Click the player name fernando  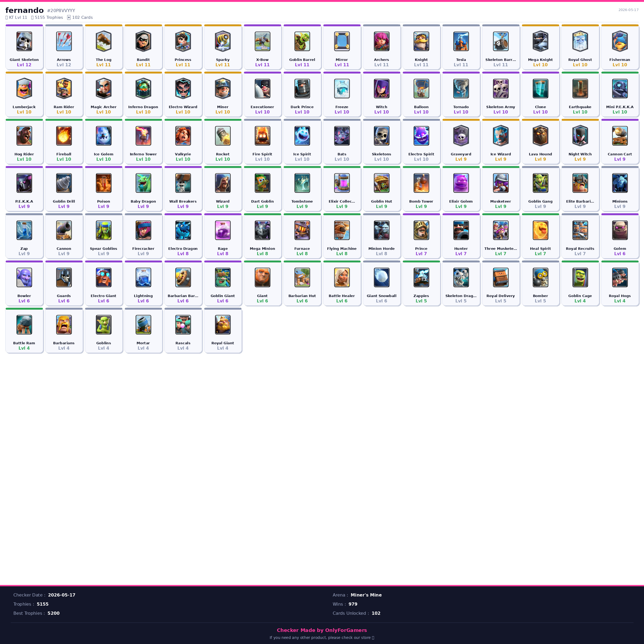click(x=25, y=10)
